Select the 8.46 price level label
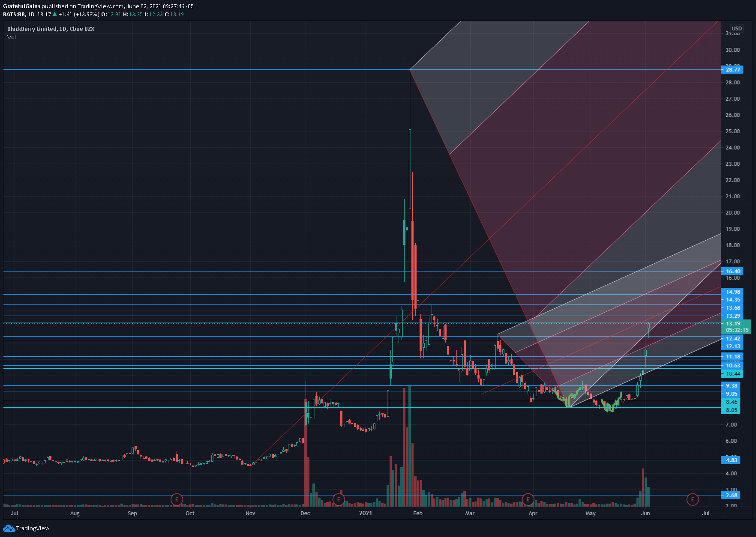This screenshot has width=756, height=537. pos(731,402)
